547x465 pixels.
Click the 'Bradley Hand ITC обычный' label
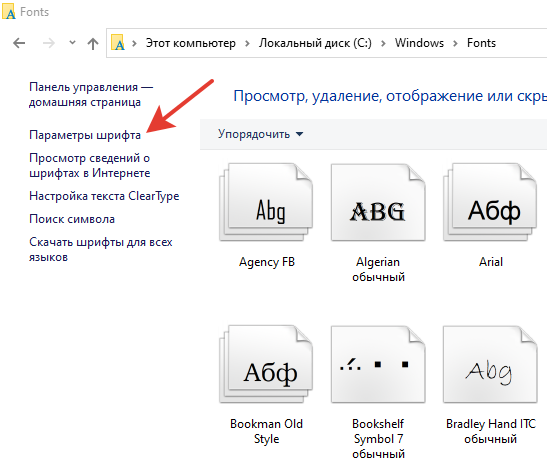coord(491,431)
